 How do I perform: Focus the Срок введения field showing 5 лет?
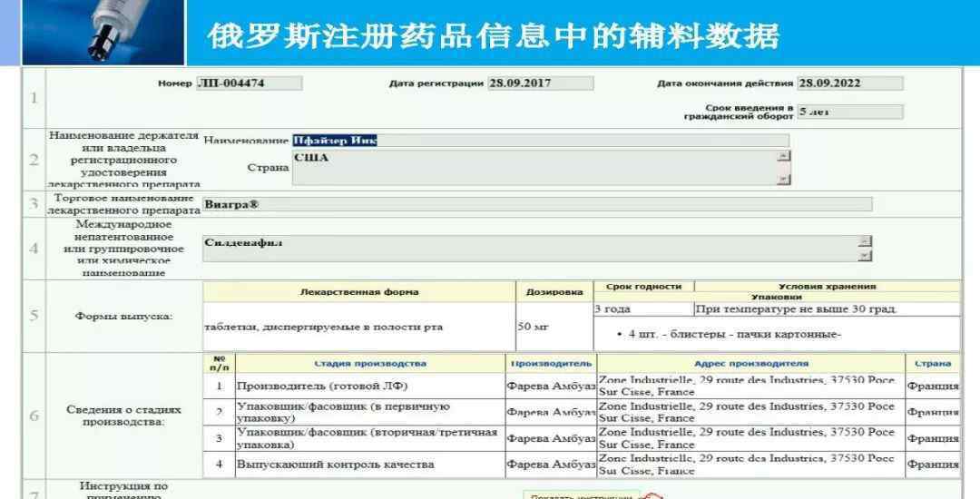tap(850, 112)
